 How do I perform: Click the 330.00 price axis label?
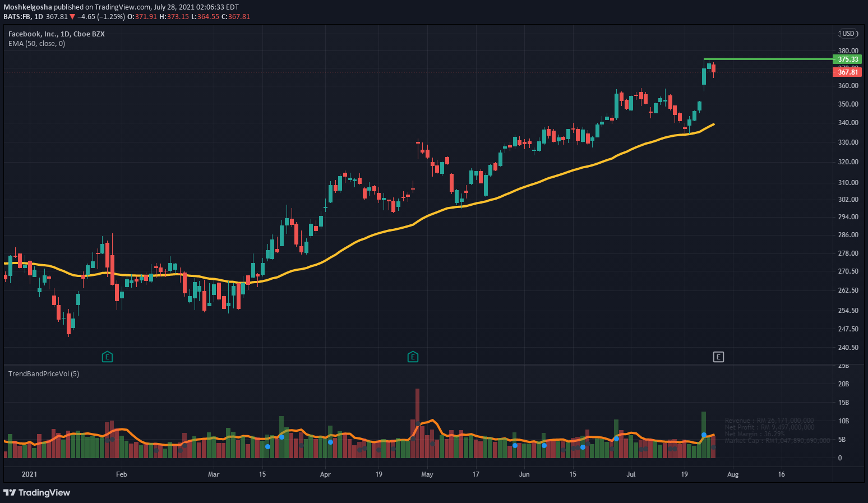pos(848,142)
